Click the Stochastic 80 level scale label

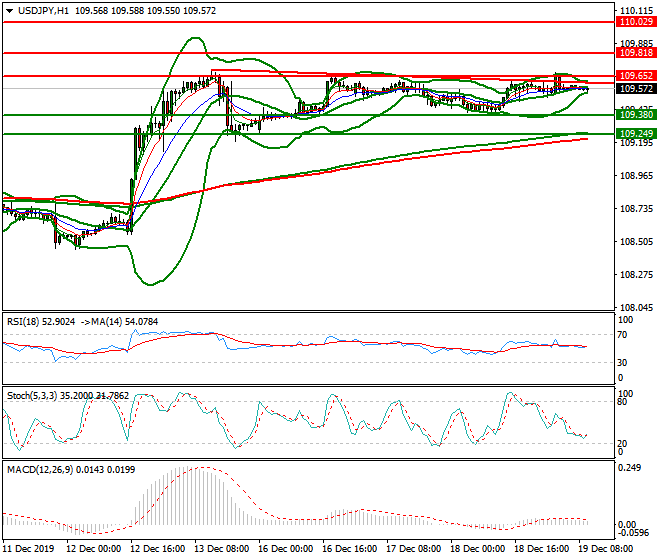tap(622, 402)
